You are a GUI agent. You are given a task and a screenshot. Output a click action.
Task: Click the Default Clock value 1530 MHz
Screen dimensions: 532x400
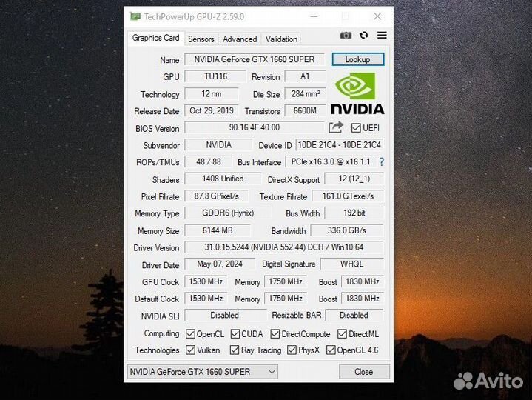206,299
